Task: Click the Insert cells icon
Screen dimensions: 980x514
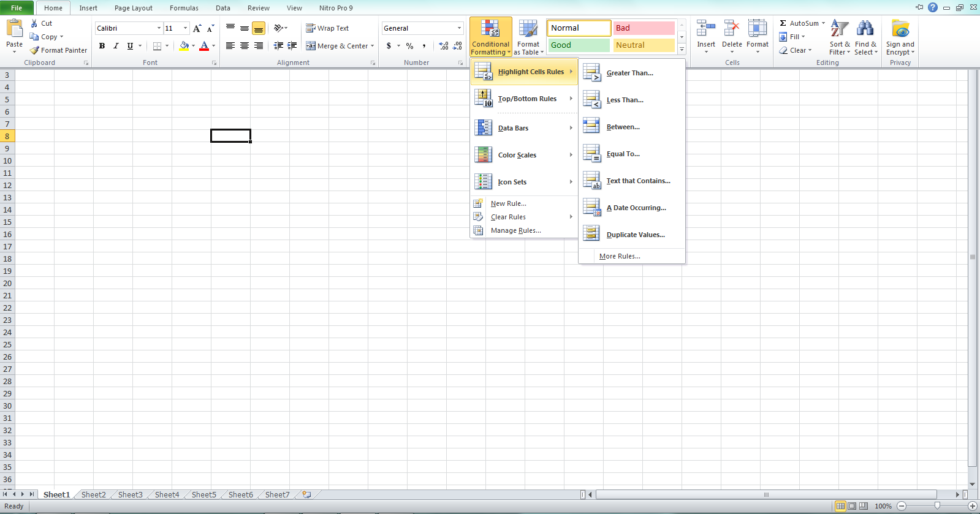Action: 705,29
